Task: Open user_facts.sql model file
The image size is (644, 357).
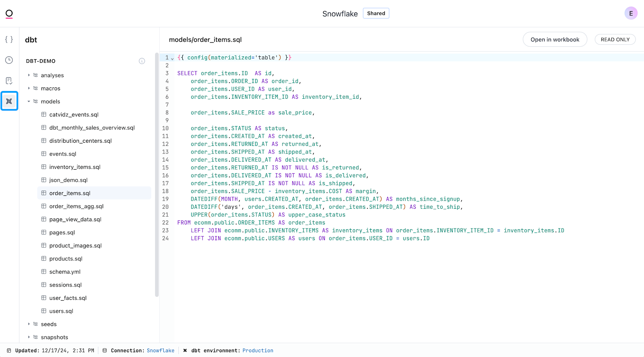Action: click(68, 298)
